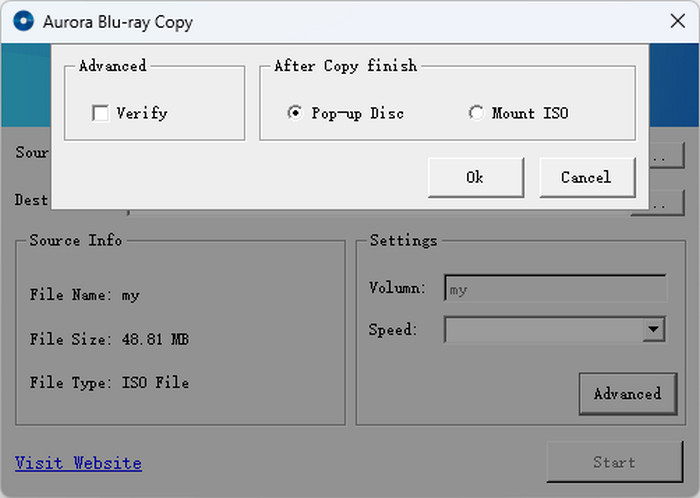Click into the Volumn text field
Screen dimensions: 700x498
(555, 289)
